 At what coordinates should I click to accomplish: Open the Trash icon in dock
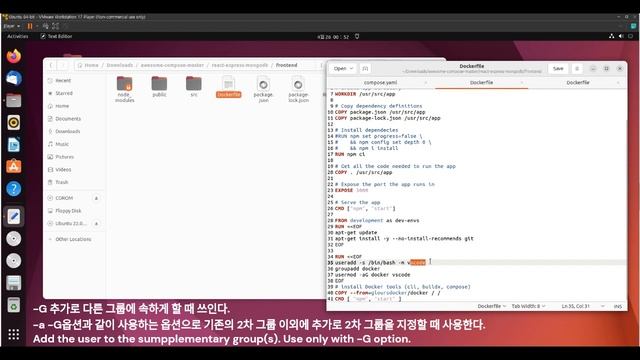pos(14,305)
